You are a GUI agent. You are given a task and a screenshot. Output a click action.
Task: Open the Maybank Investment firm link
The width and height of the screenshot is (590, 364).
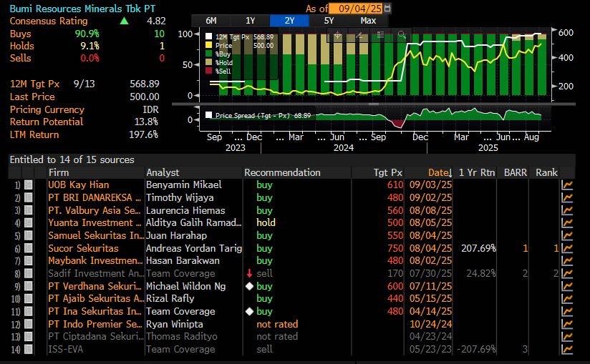click(x=95, y=261)
